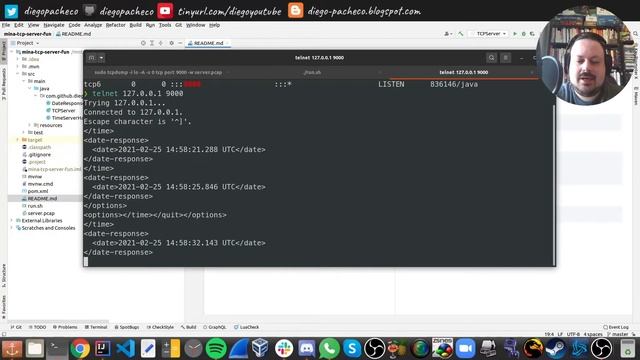Open the Terminal tool window
Viewport: 640px width, 360px height.
pyautogui.click(x=96, y=327)
